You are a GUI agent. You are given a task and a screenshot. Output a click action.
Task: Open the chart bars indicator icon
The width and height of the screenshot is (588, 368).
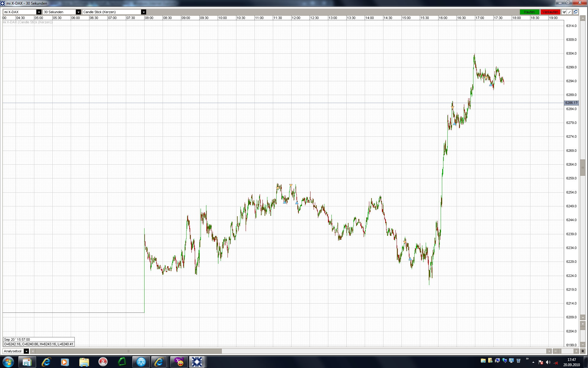click(564, 12)
